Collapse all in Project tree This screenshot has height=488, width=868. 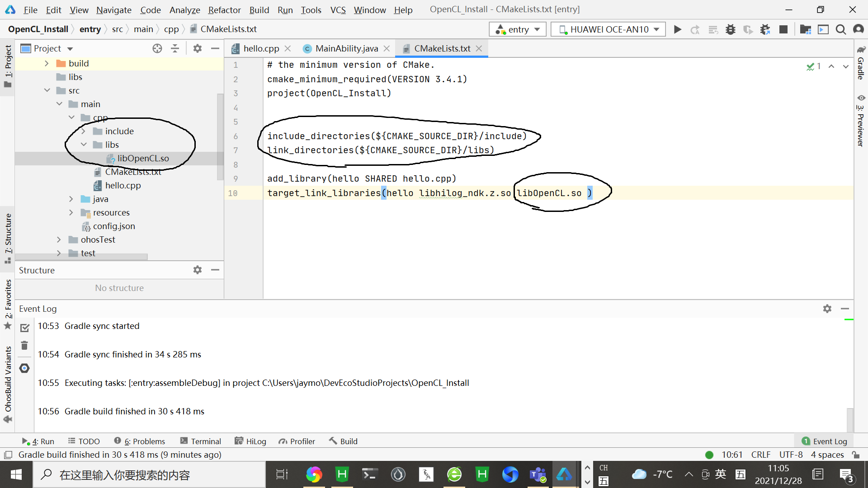coord(175,48)
